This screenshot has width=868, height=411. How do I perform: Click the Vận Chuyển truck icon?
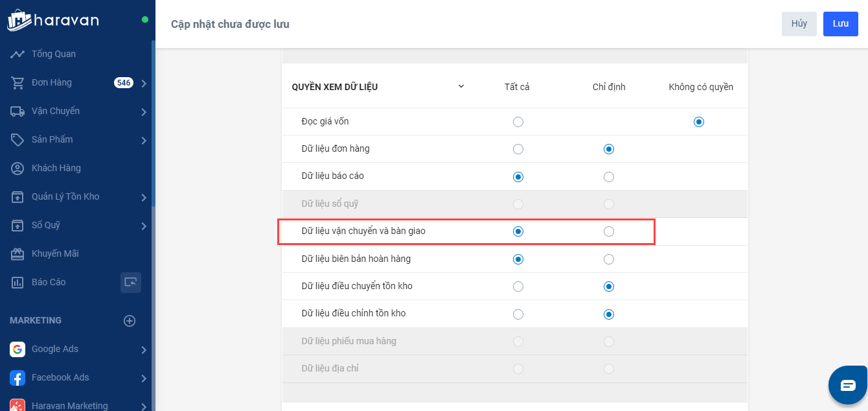[x=17, y=111]
